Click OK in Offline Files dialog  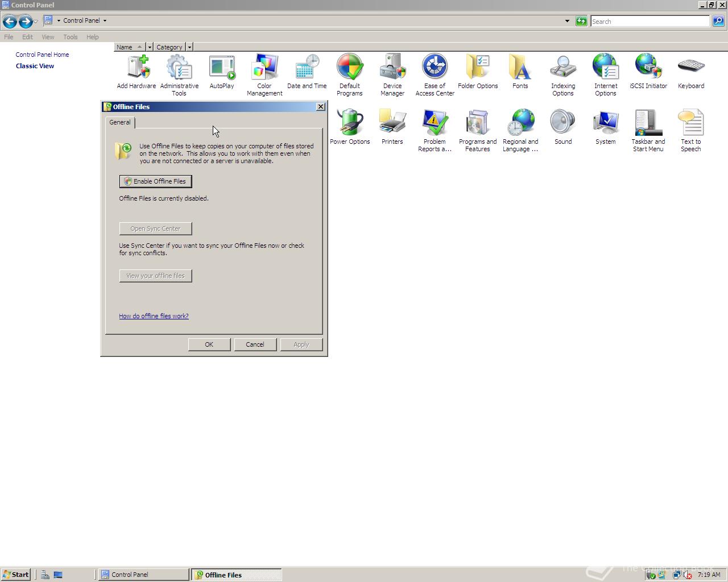pos(209,344)
